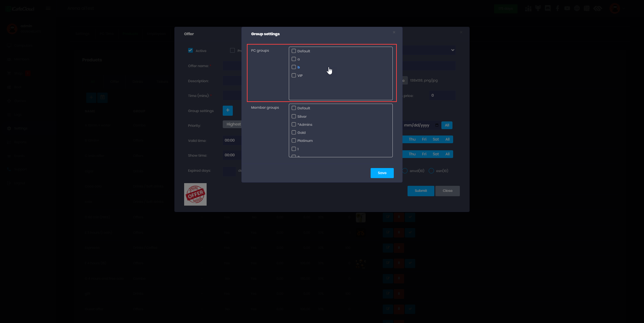Click Logout in the left sidebar

tap(16, 183)
